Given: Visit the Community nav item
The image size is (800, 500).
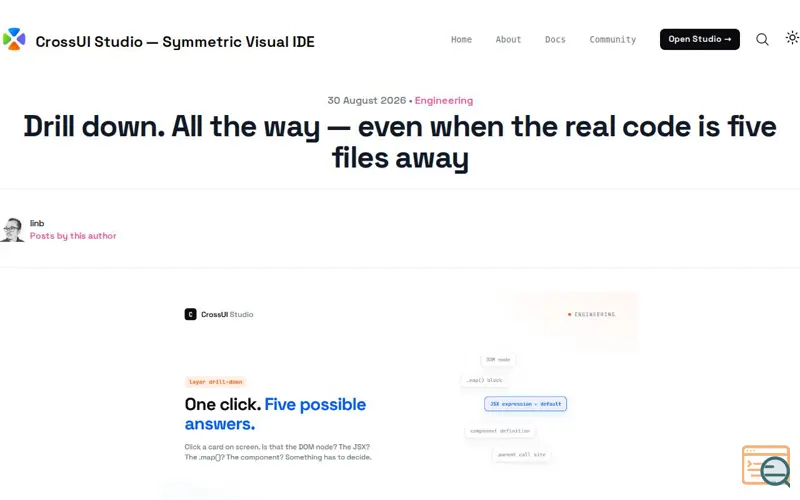Looking at the screenshot, I should click(x=613, y=39).
